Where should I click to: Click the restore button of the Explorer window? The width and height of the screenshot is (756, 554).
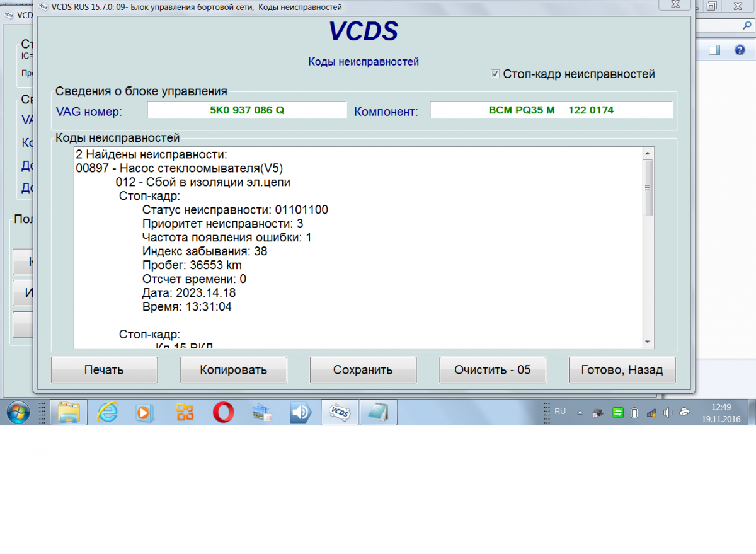coord(712,6)
